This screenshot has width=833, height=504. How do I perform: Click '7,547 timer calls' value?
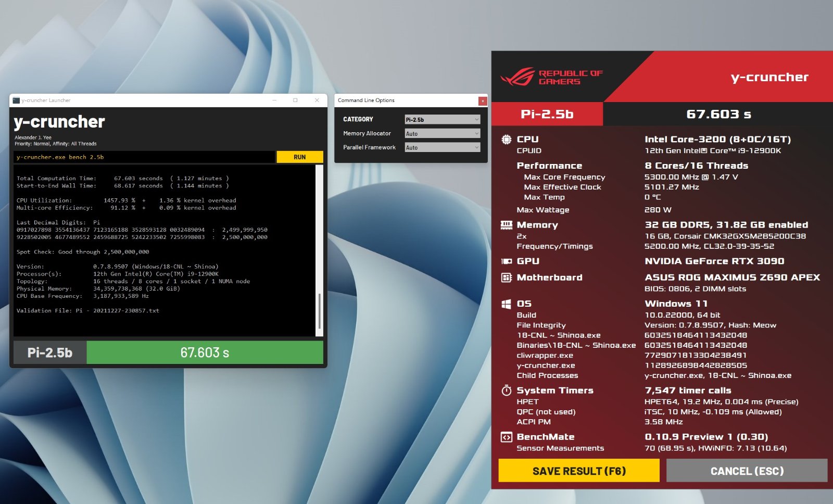[688, 390]
